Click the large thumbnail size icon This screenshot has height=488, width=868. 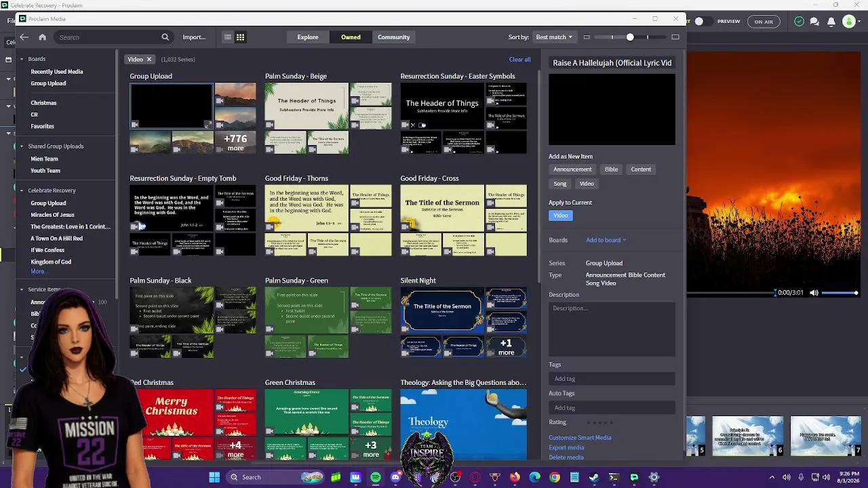tap(675, 37)
